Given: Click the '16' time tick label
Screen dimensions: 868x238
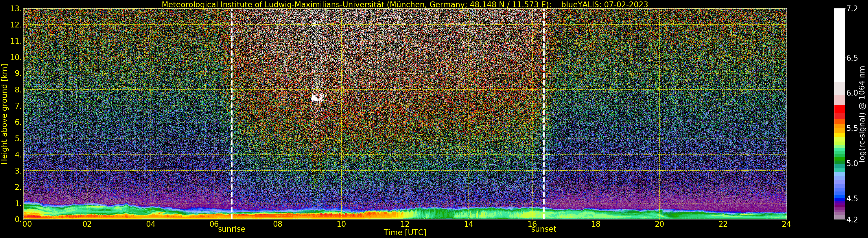Looking at the screenshot, I should tap(532, 224).
